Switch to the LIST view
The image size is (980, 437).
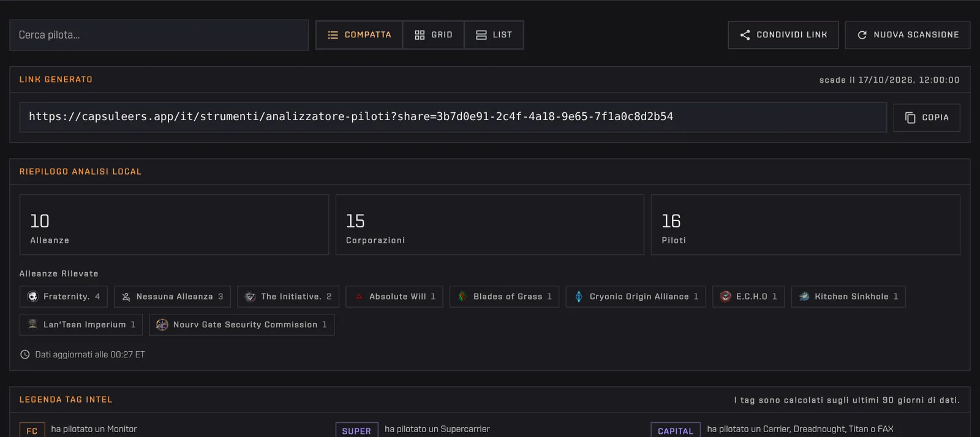point(494,35)
